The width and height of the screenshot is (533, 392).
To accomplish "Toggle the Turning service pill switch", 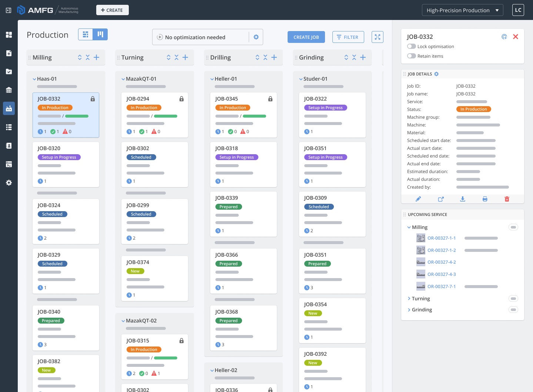I will tap(513, 298).
